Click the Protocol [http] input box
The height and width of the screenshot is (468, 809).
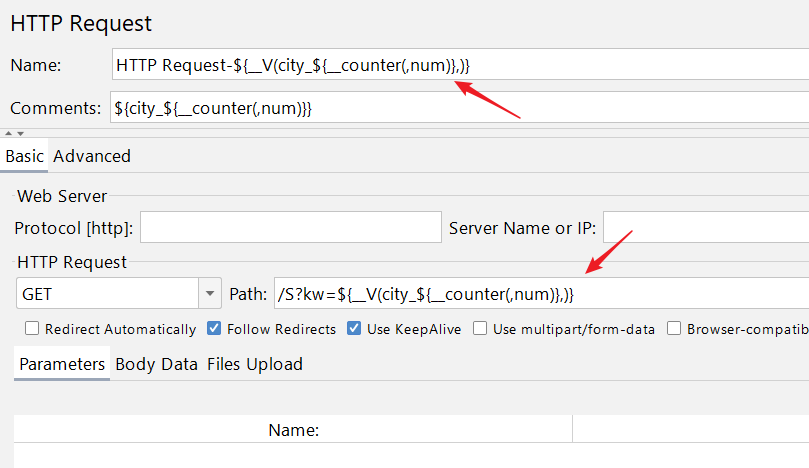coord(290,228)
